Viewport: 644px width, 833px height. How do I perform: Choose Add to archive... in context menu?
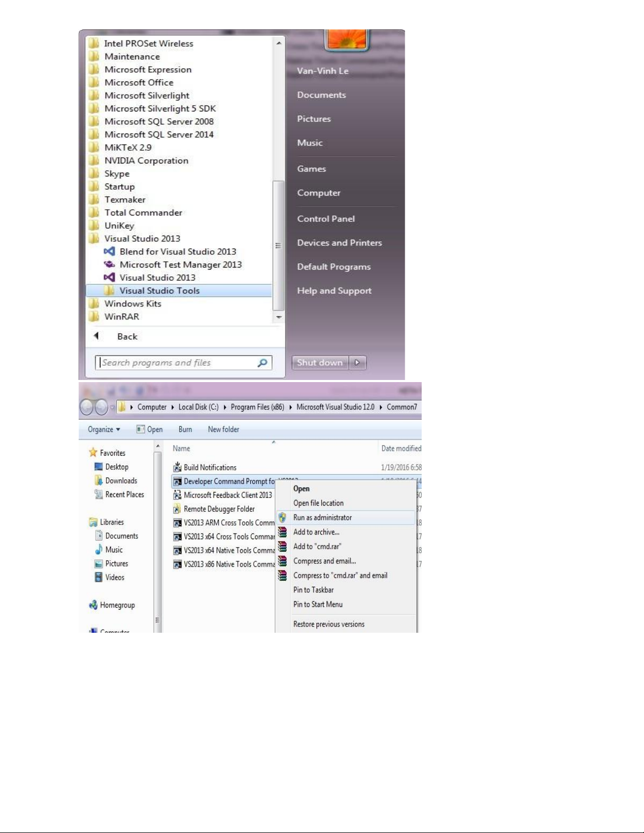point(346,532)
